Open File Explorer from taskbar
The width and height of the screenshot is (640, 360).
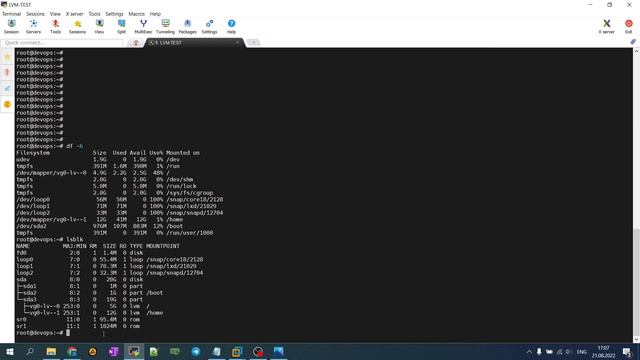coord(51,351)
